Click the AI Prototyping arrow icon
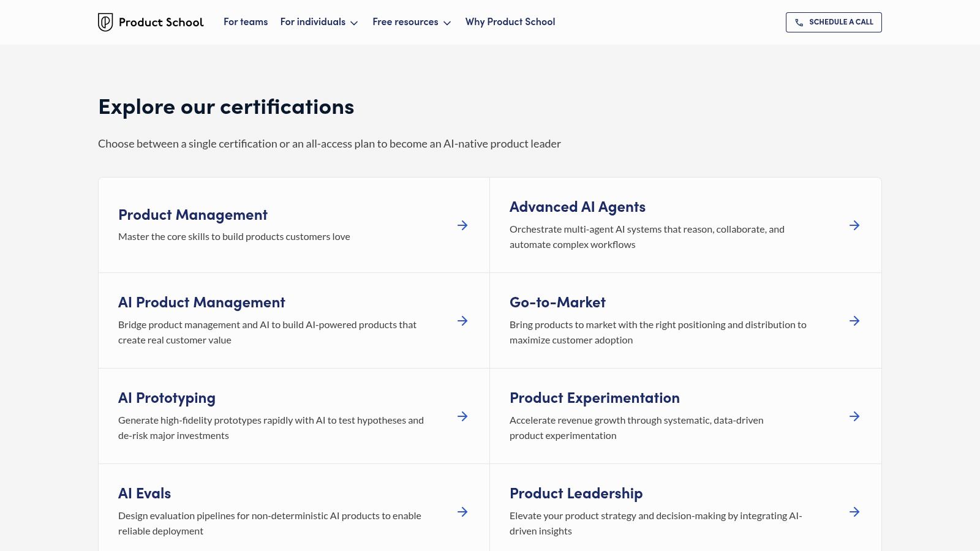Viewport: 980px width, 551px height. [462, 416]
